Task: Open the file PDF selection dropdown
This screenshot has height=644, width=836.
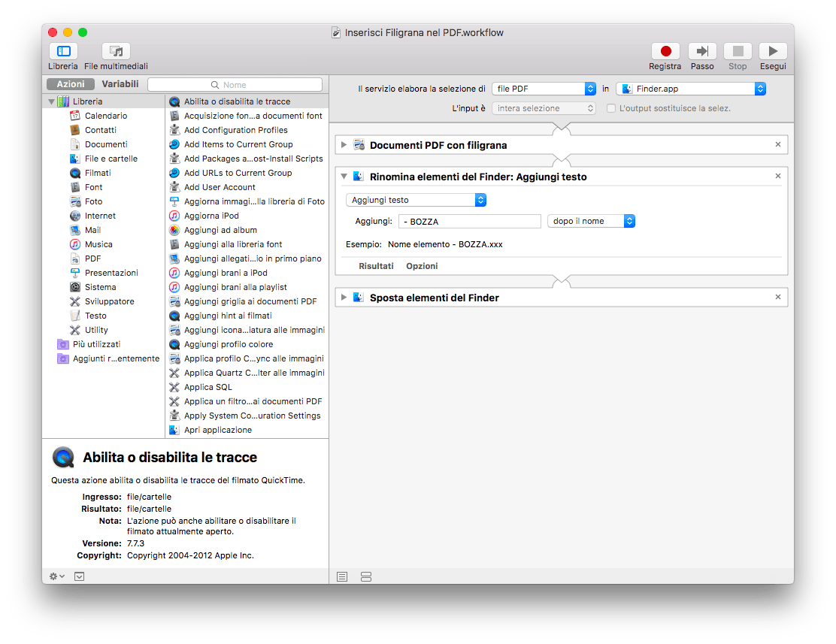Action: (544, 89)
